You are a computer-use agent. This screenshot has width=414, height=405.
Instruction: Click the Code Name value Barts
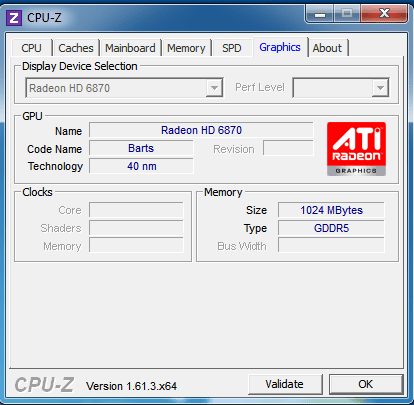(141, 148)
